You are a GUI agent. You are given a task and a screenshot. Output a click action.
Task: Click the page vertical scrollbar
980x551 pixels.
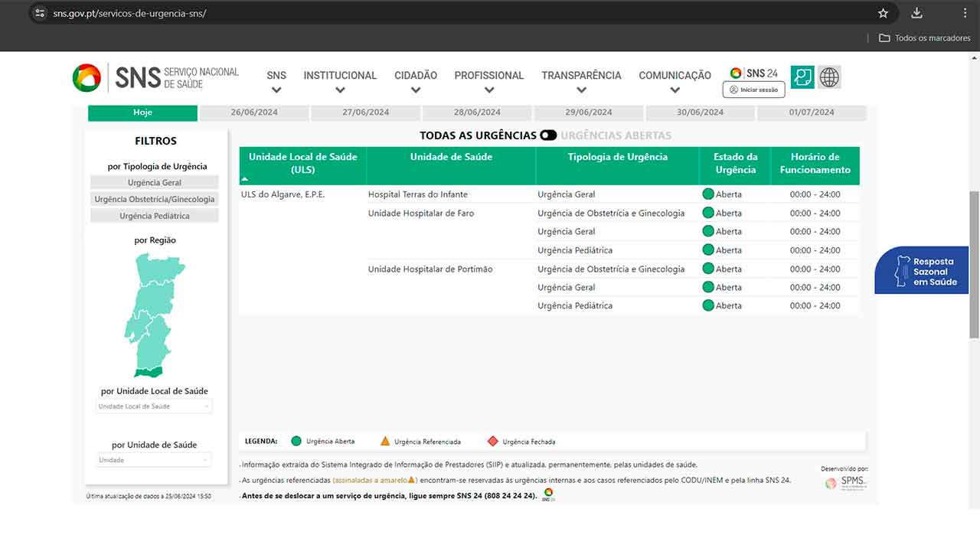click(x=974, y=264)
